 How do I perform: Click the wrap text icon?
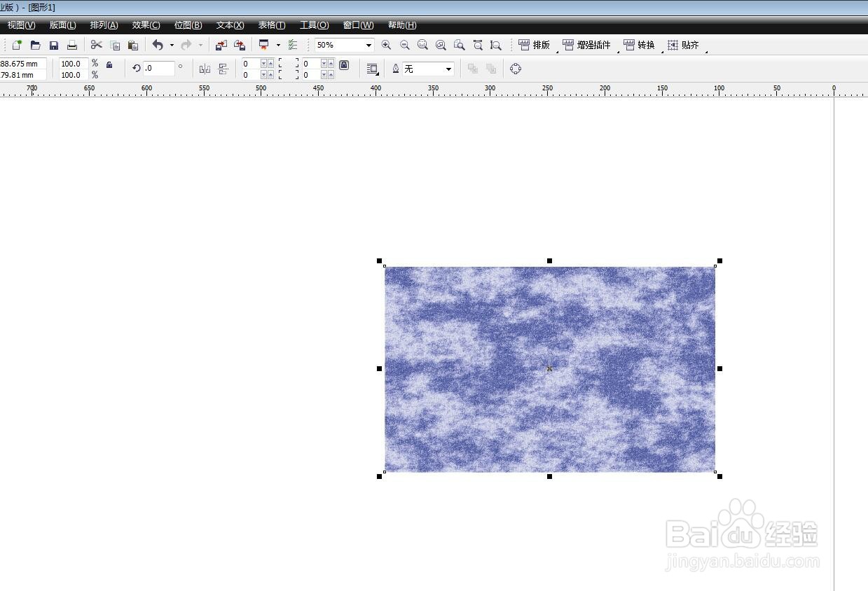point(373,69)
